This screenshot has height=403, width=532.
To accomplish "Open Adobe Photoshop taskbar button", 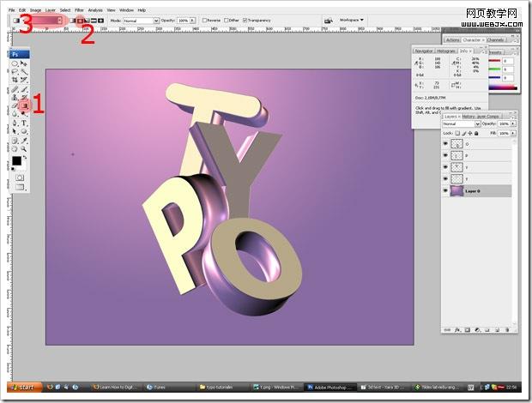I will pos(330,387).
